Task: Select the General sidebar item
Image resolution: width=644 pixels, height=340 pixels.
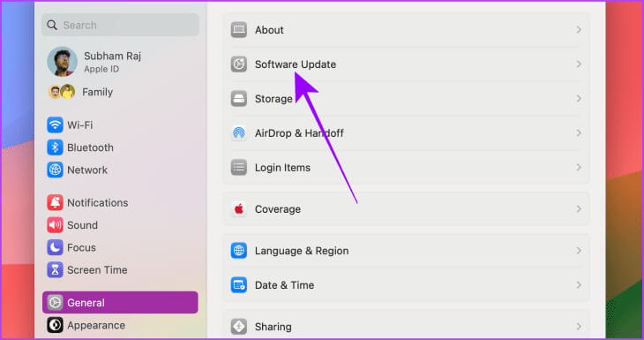Action: (120, 303)
